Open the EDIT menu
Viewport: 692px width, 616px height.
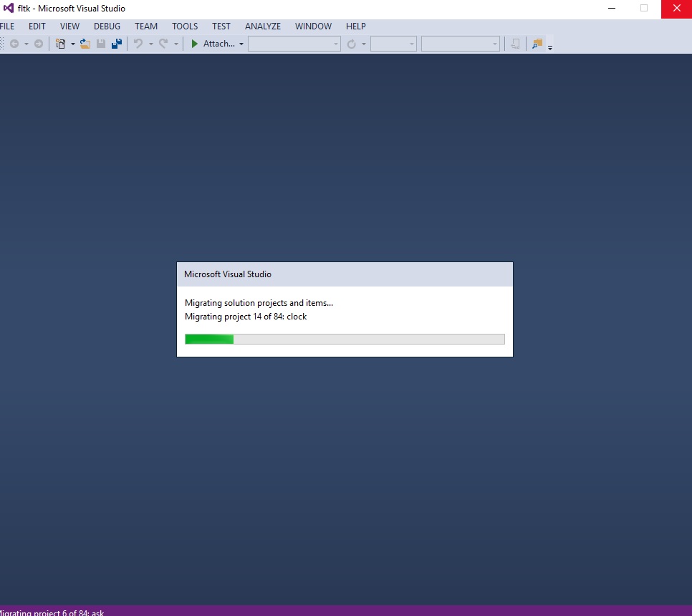pyautogui.click(x=37, y=26)
